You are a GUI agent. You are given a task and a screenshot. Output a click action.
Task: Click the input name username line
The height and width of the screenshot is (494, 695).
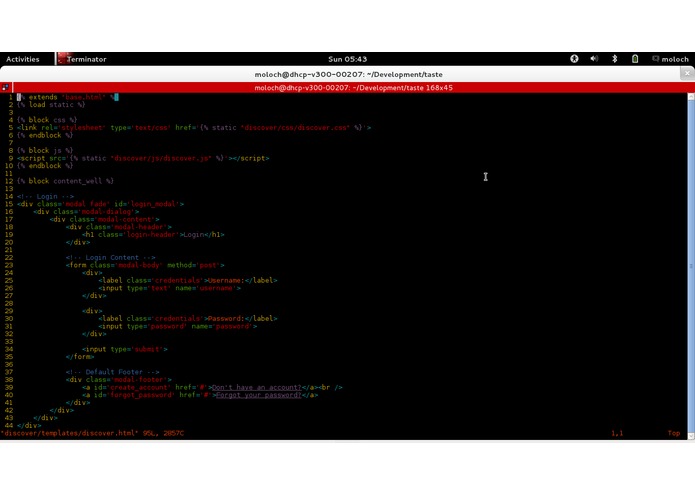(169, 288)
